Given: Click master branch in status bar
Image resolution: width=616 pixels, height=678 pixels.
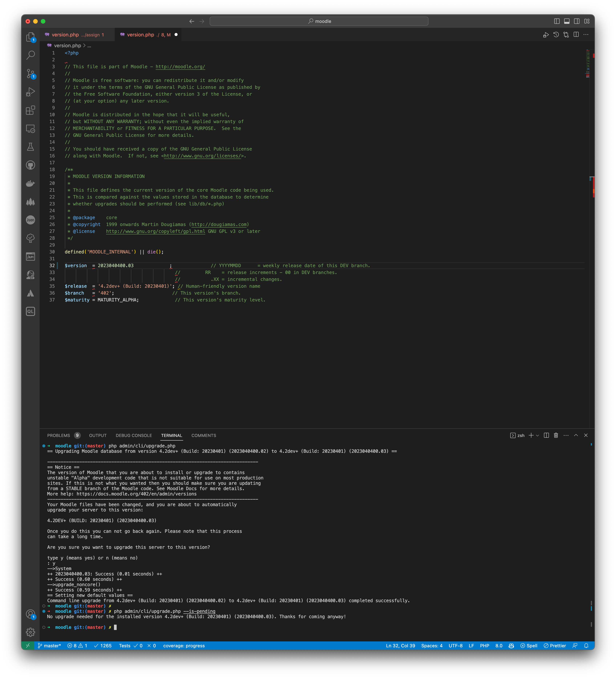Looking at the screenshot, I should pos(49,646).
